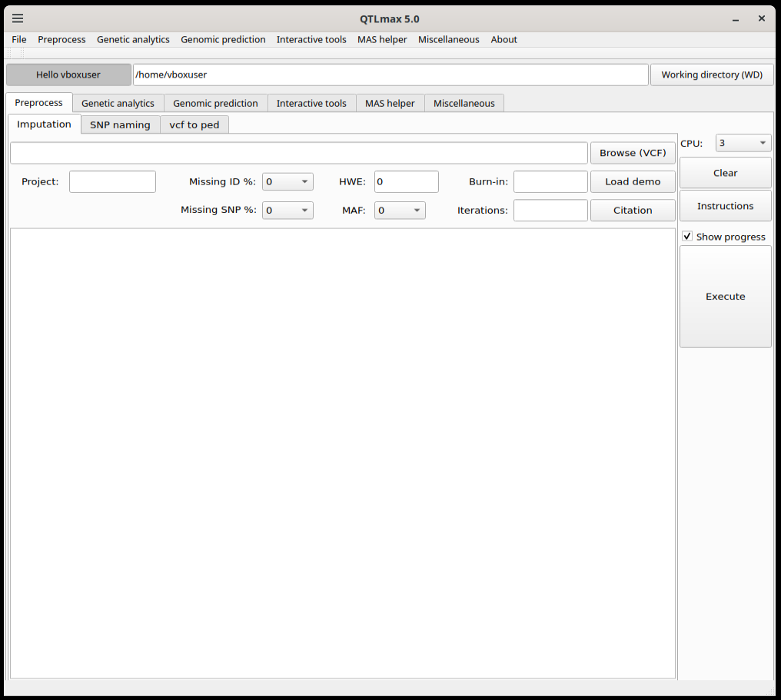This screenshot has width=781, height=700.
Task: Switch to the SNP naming tab
Action: point(120,124)
